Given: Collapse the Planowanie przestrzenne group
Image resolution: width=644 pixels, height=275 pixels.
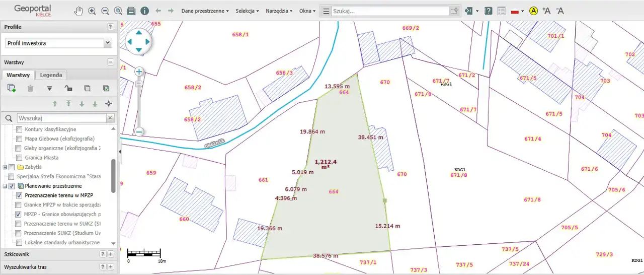Looking at the screenshot, I should click(x=5, y=186).
